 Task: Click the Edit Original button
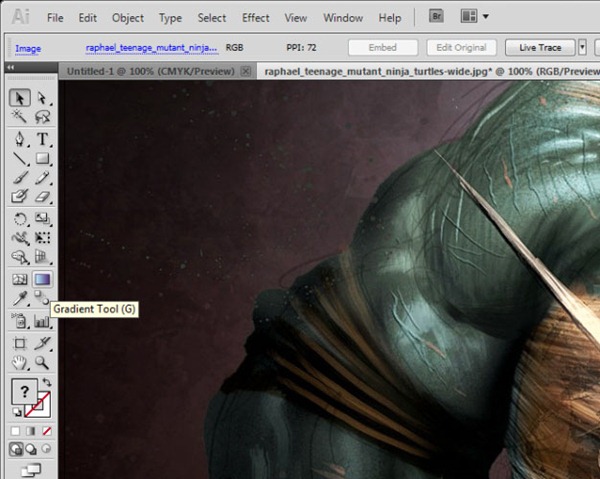click(461, 47)
